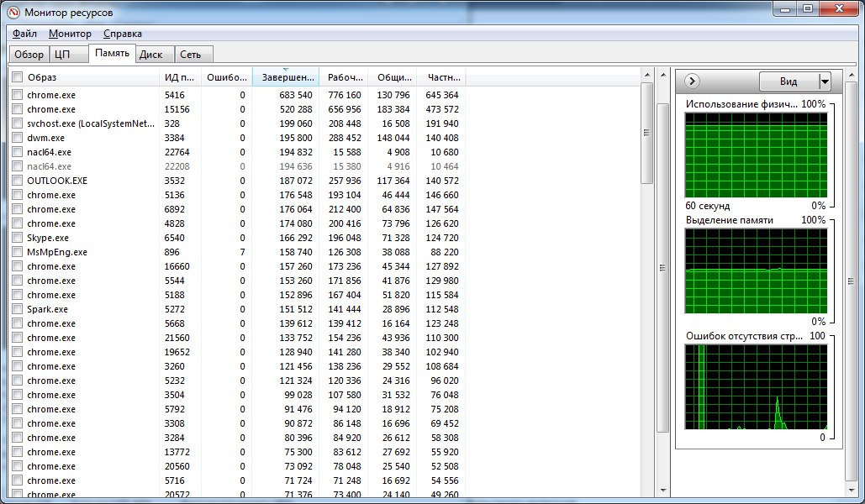
Task: Click the right pane vertical scrollbar grip
Action: (851, 281)
